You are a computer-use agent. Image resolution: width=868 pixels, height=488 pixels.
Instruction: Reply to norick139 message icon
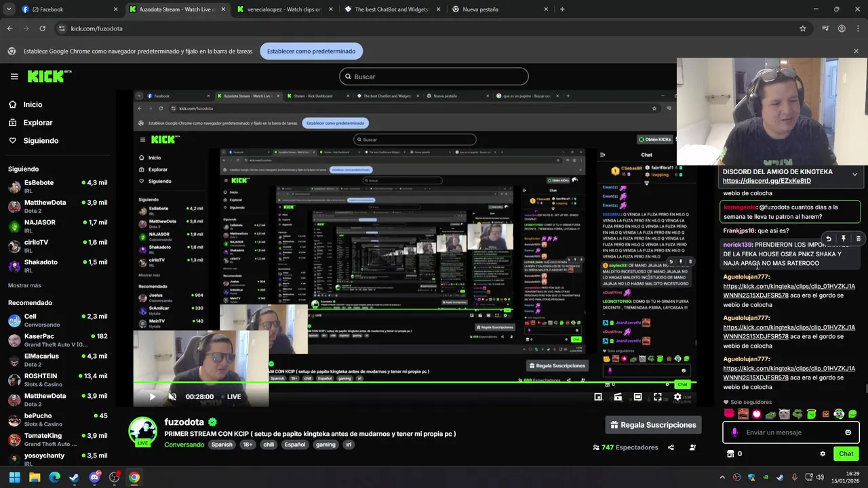[828, 239]
